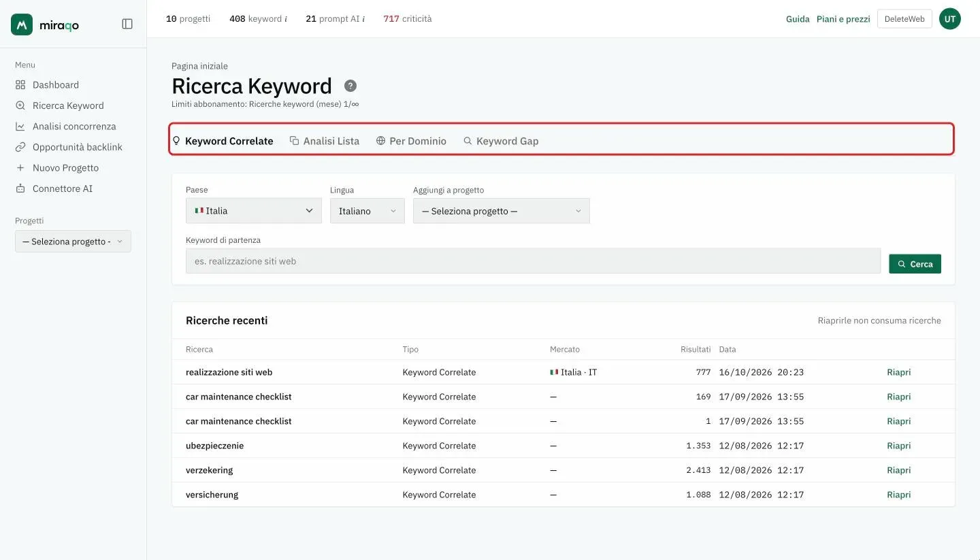This screenshot has width=980, height=560.
Task: Click the Opportunità backlink chain icon
Action: (20, 147)
